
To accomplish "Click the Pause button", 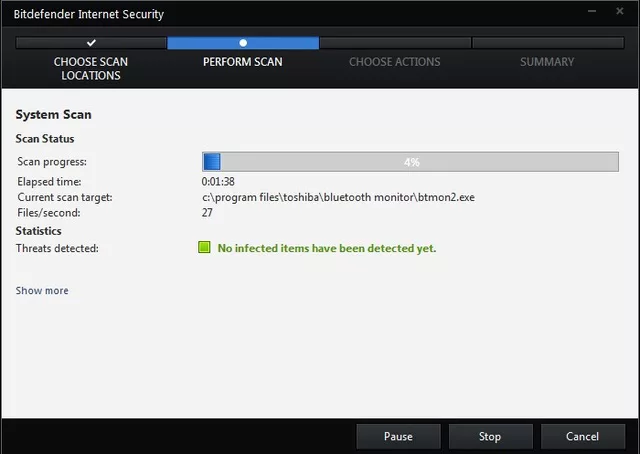I will tap(398, 436).
